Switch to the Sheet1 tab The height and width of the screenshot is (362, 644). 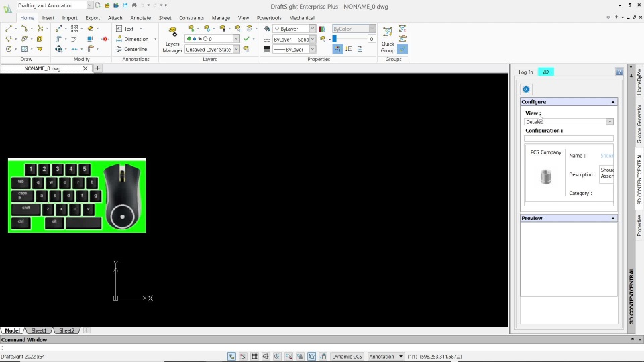tap(39, 330)
